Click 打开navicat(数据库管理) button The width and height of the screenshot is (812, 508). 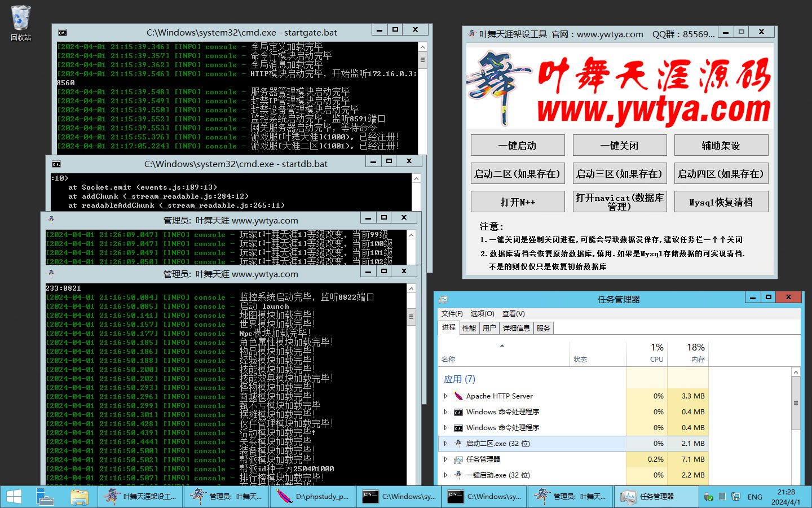pos(620,202)
